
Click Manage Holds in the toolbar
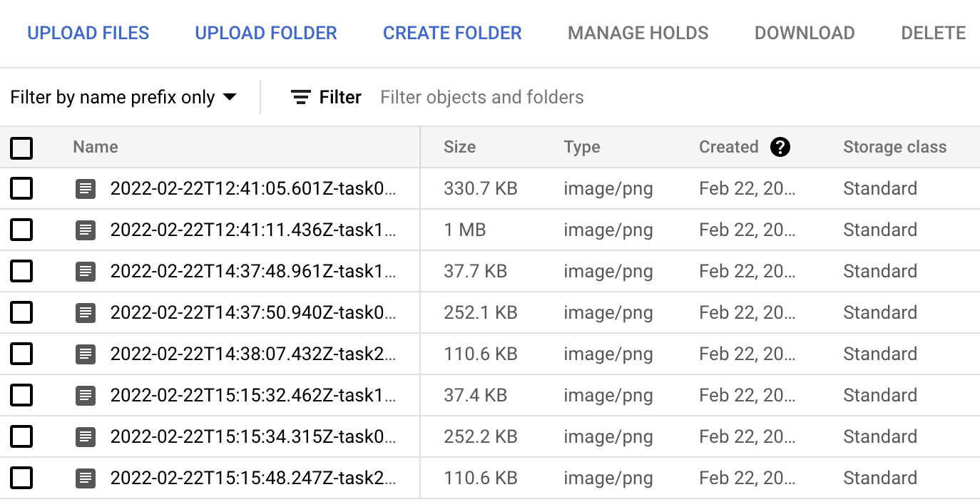pos(638,34)
